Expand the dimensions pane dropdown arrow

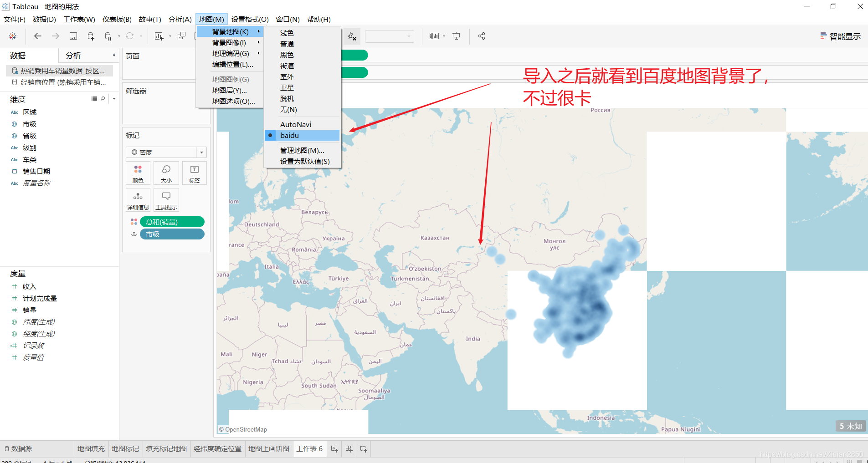click(x=114, y=99)
